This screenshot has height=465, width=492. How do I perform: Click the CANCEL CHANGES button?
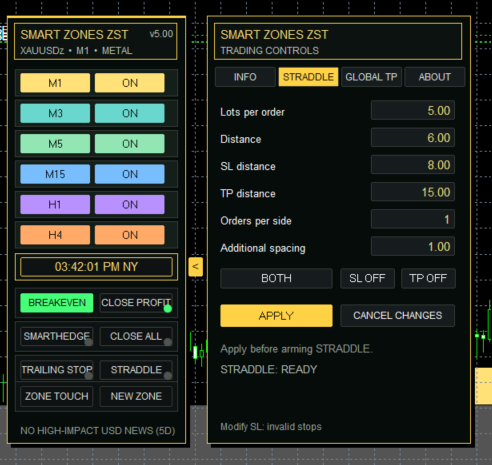click(398, 315)
